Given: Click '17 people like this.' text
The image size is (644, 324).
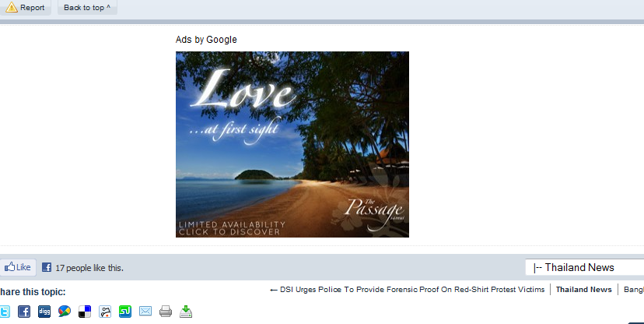Looking at the screenshot, I should point(89,268).
